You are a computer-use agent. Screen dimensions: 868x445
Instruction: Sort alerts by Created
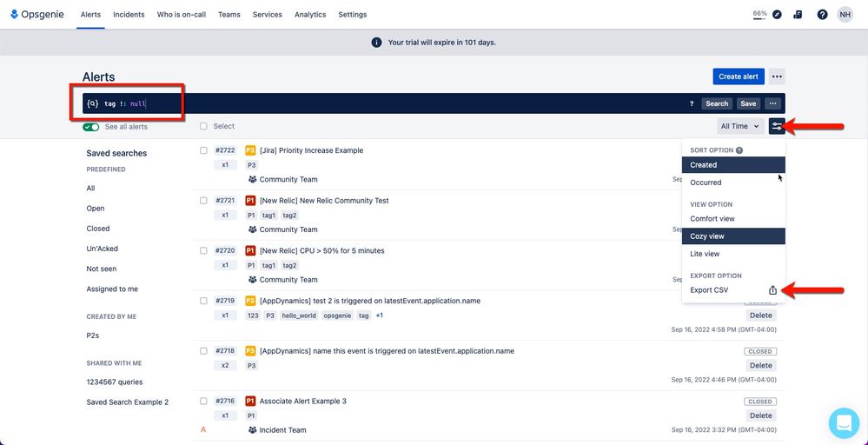(733, 165)
